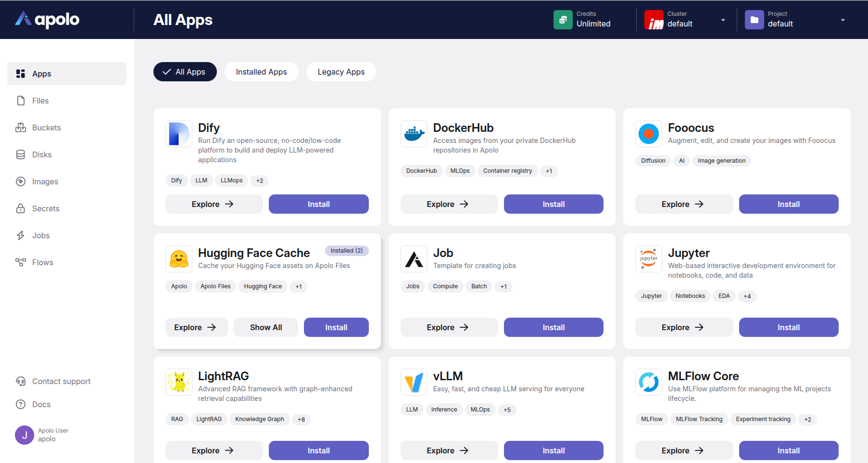The image size is (868, 463).
Task: Click the LightRAG app icon
Action: 179,382
